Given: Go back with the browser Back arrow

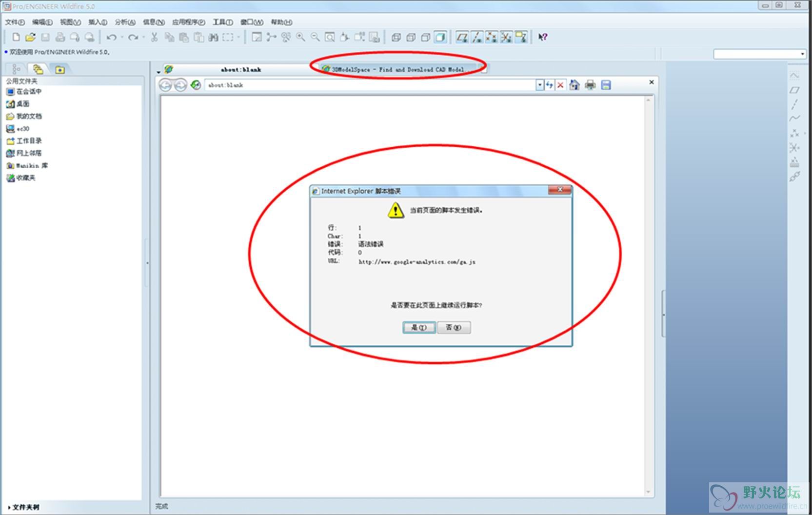Looking at the screenshot, I should pyautogui.click(x=165, y=85).
